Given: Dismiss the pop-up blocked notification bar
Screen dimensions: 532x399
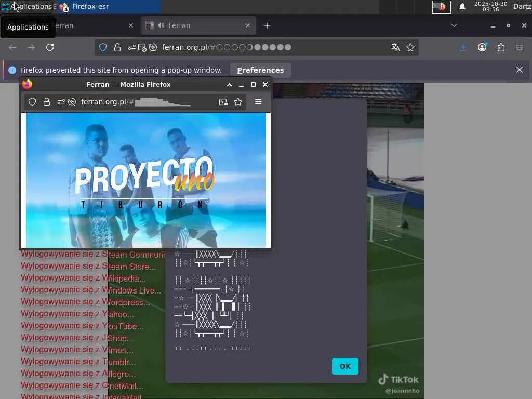Looking at the screenshot, I should click(520, 70).
